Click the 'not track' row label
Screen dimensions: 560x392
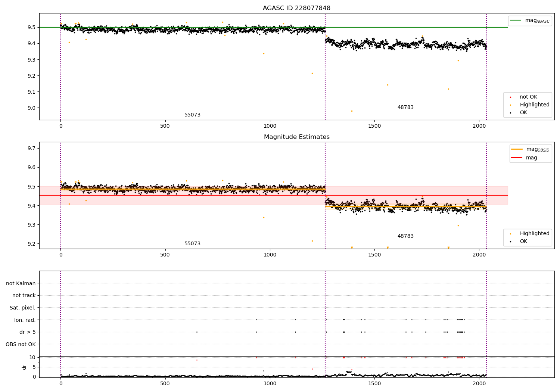point(24,295)
